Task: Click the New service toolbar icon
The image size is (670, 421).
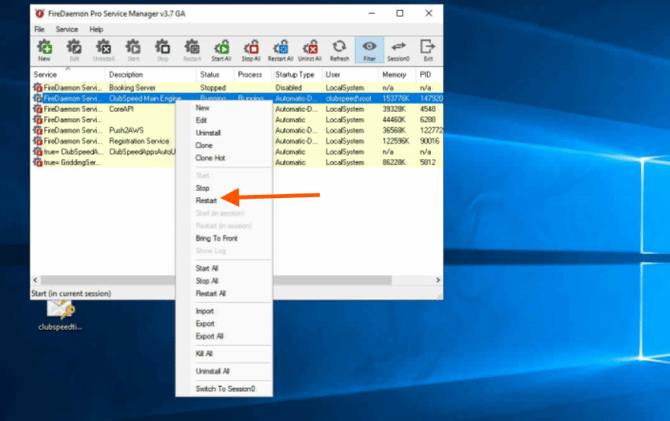Action: point(44,50)
